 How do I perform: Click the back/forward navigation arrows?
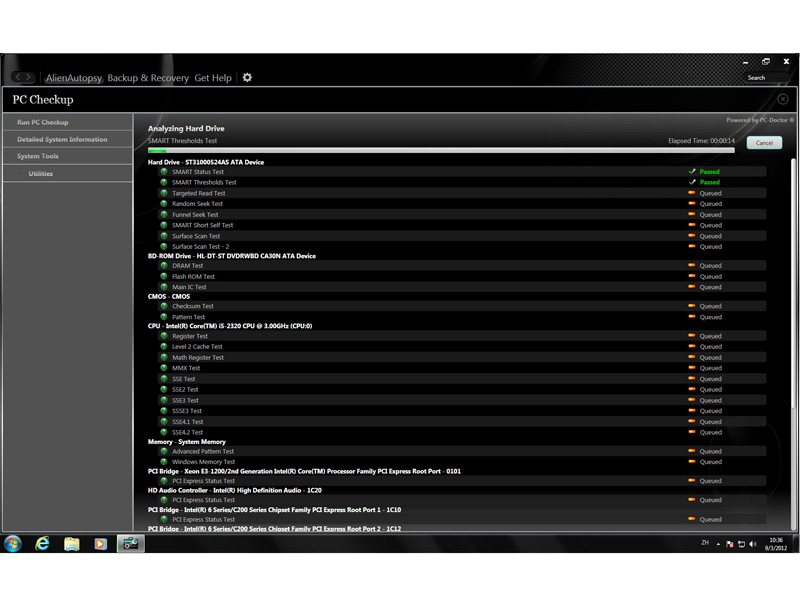23,77
